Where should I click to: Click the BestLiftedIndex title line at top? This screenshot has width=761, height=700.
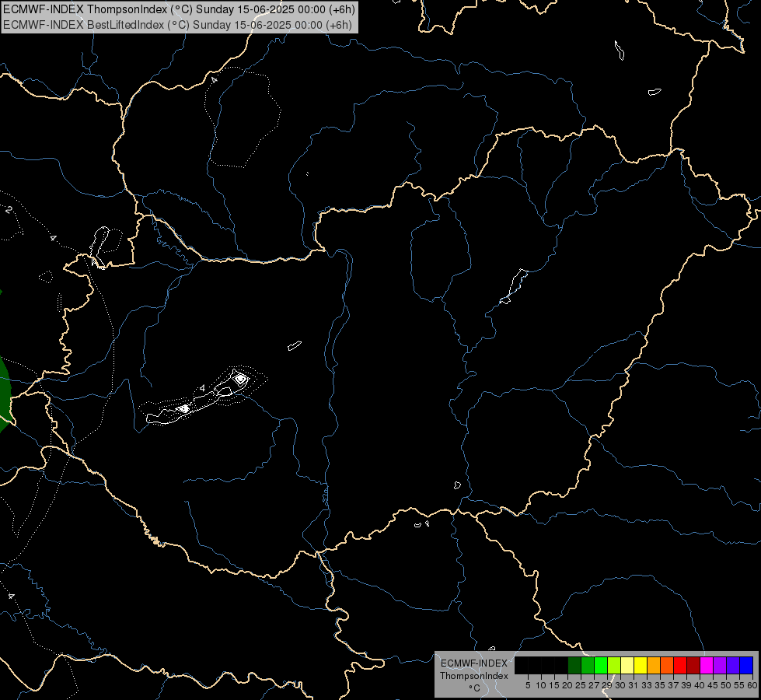point(178,25)
